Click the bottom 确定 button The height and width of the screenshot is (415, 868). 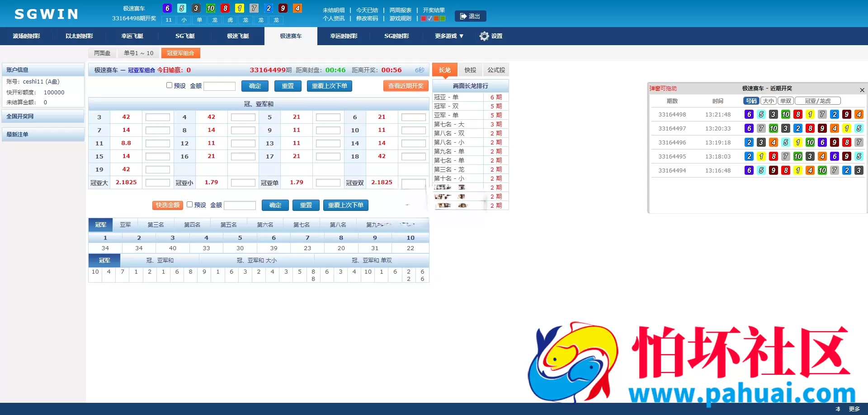pos(275,205)
